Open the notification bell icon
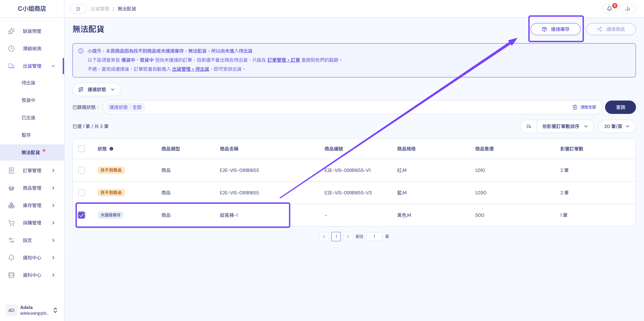The width and height of the screenshot is (644, 321). (609, 9)
